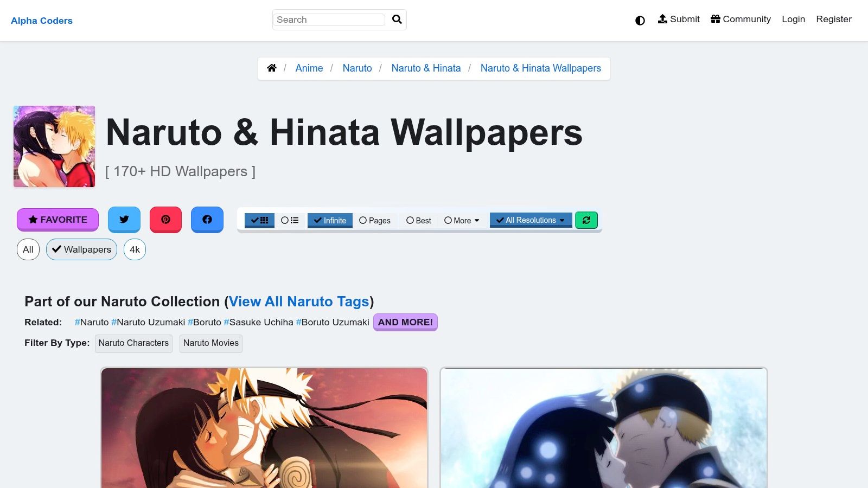Click the page header thumbnail image
This screenshot has width=868, height=488.
54,146
